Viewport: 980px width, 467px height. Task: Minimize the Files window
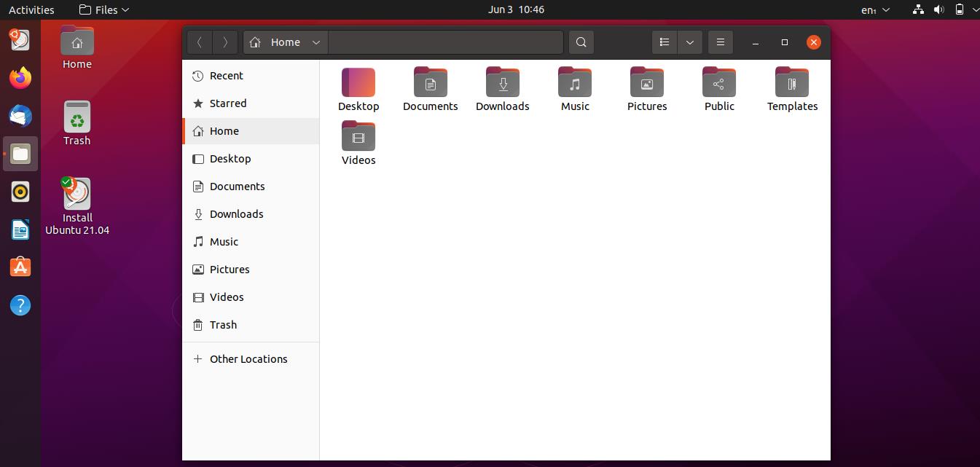pos(756,42)
